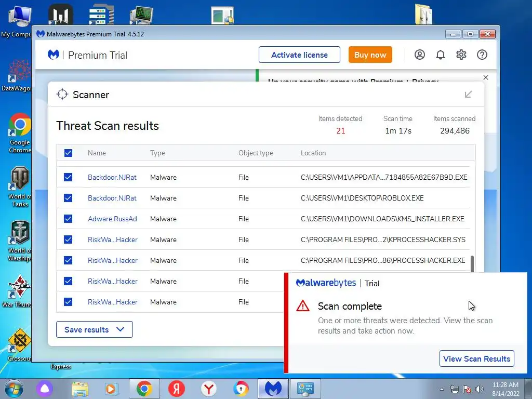Open Windows Explorer folder in taskbar
Image resolution: width=532 pixels, height=399 pixels.
tap(80, 389)
